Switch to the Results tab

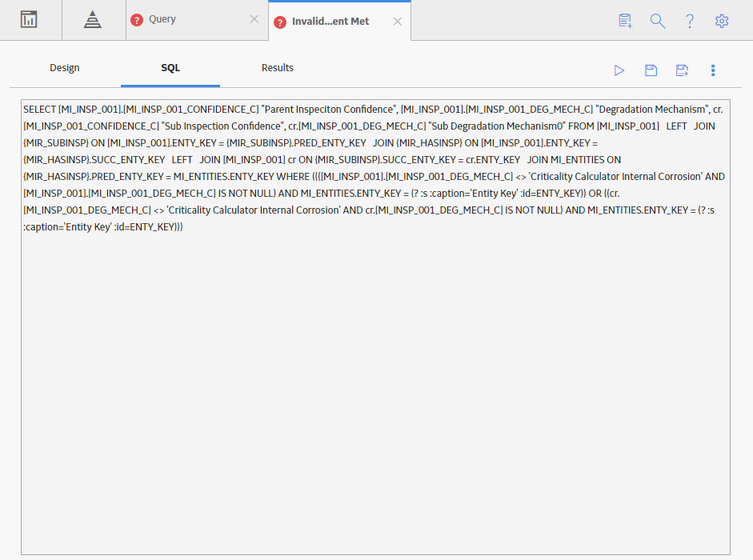tap(278, 68)
